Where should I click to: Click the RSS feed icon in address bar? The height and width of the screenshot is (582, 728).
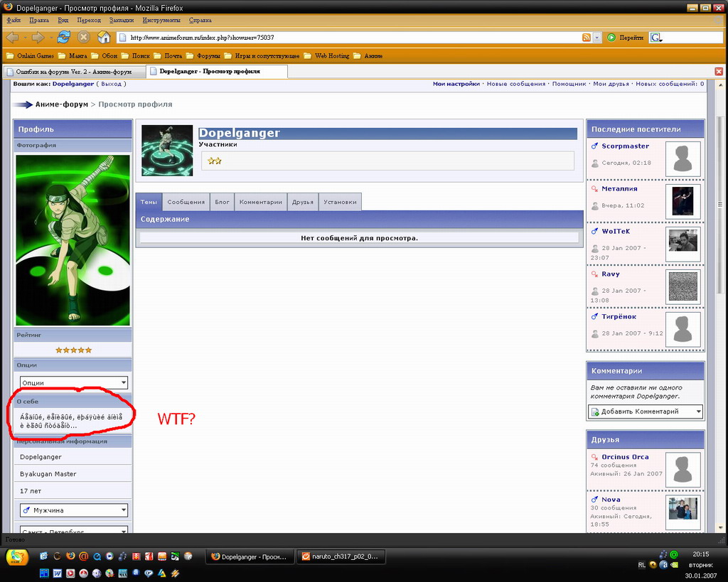[x=586, y=38]
